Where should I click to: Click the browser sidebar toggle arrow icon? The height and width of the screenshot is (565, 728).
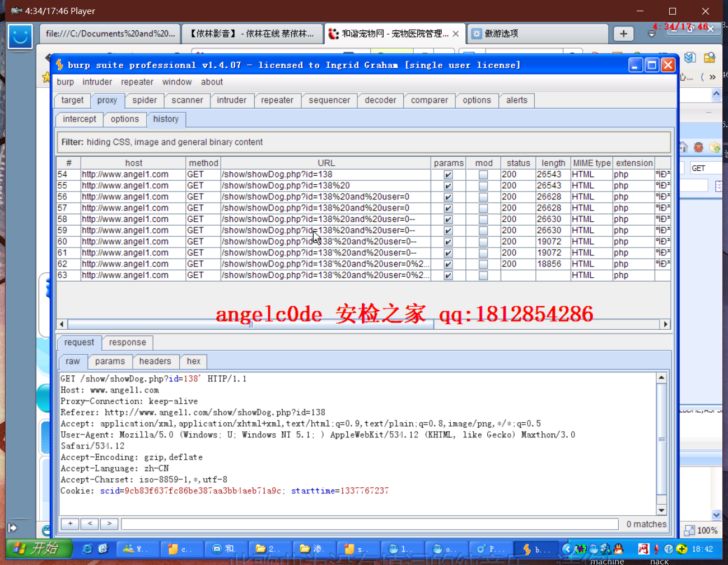coord(12,527)
